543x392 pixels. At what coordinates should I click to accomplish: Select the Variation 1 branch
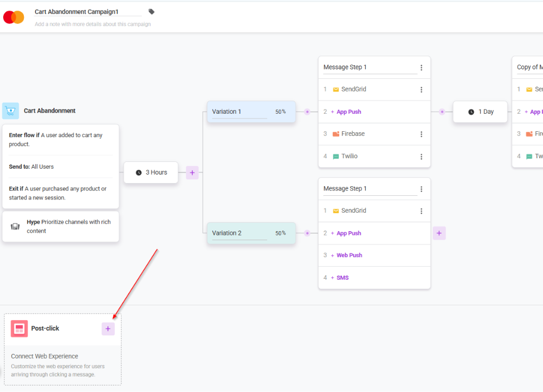[251, 112]
